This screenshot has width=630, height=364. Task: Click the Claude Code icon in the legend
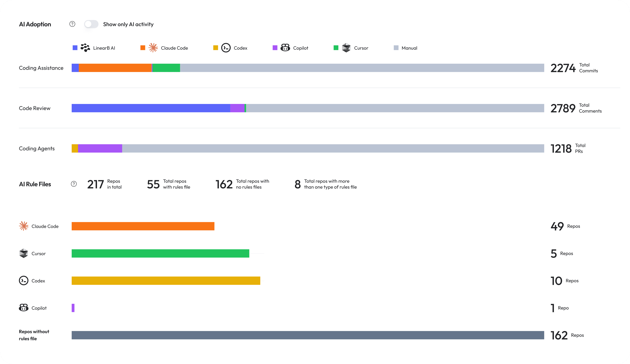[153, 48]
